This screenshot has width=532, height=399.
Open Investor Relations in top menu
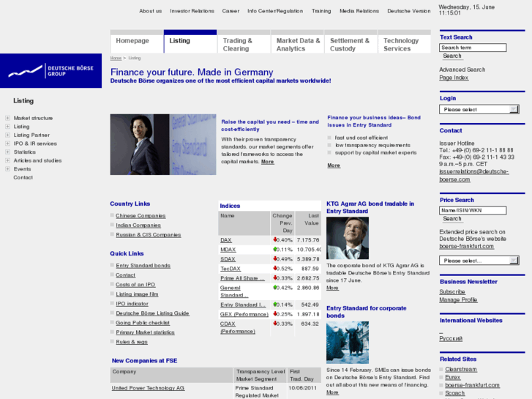(192, 11)
